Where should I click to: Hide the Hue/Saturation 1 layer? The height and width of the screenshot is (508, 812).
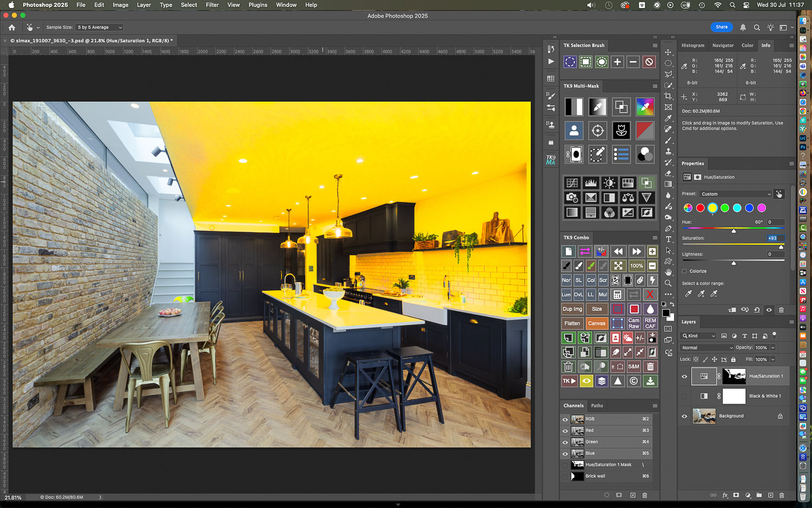click(684, 376)
